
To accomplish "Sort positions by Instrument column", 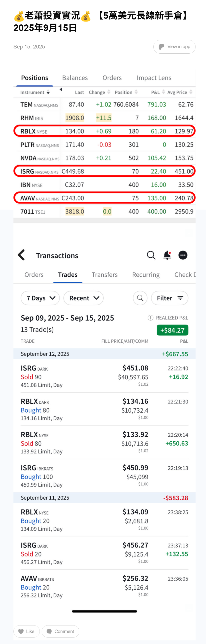I will point(35,92).
